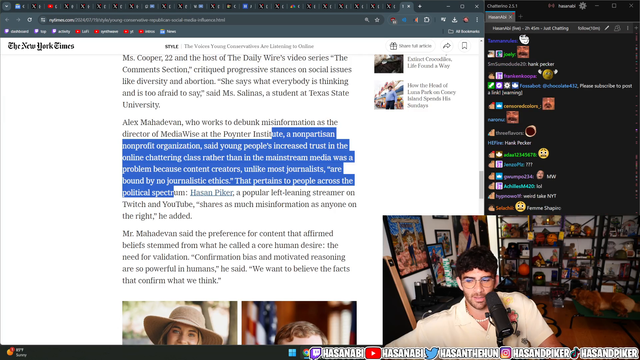Click the Share full article button

410,46
